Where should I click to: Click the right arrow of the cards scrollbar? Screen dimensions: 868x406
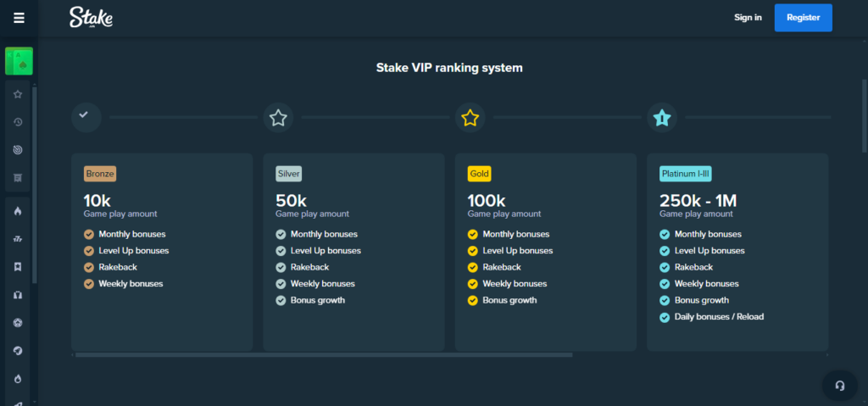click(828, 354)
